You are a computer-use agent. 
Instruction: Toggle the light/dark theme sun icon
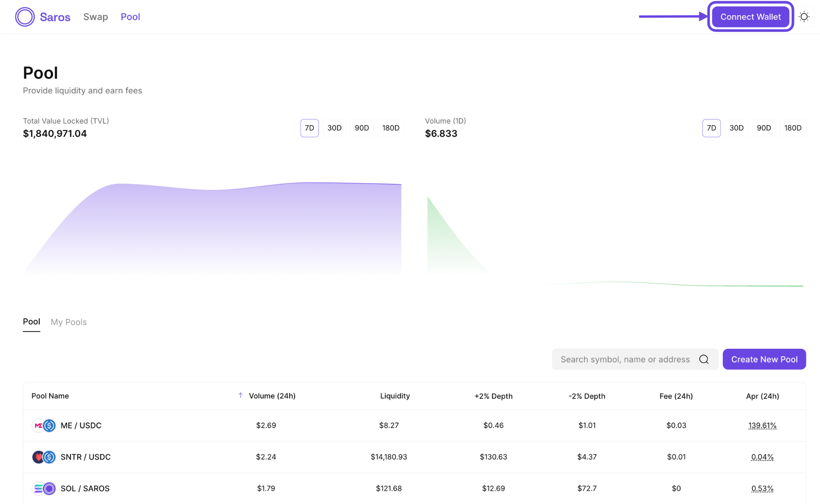(x=804, y=17)
